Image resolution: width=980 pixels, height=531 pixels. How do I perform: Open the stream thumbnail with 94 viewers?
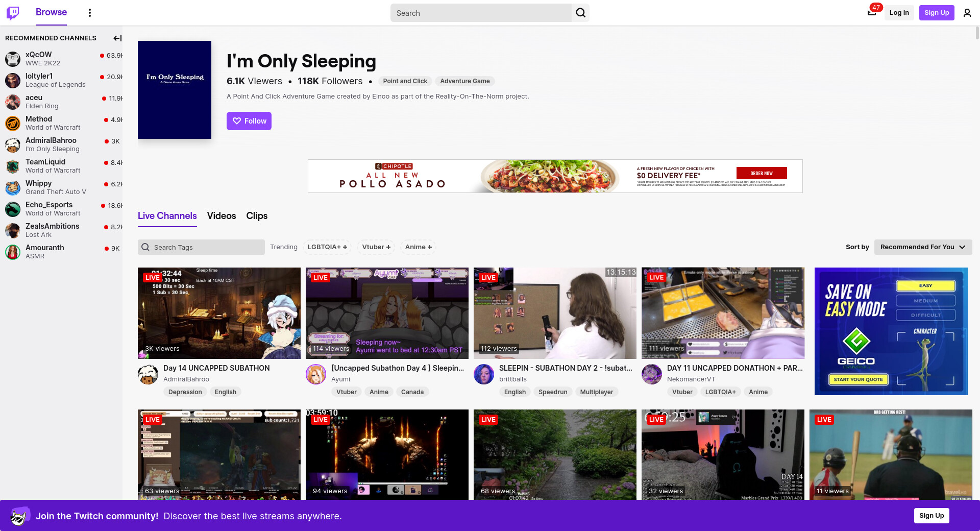point(387,454)
